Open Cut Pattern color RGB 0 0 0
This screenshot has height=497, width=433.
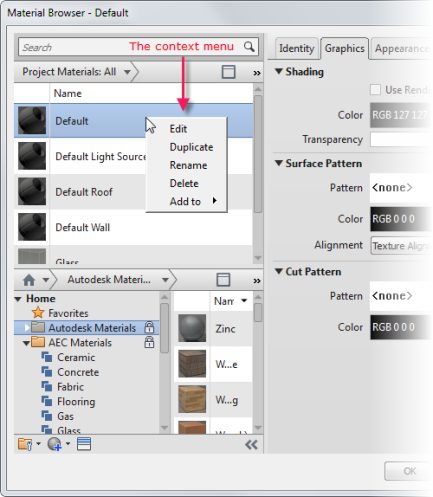[401, 327]
